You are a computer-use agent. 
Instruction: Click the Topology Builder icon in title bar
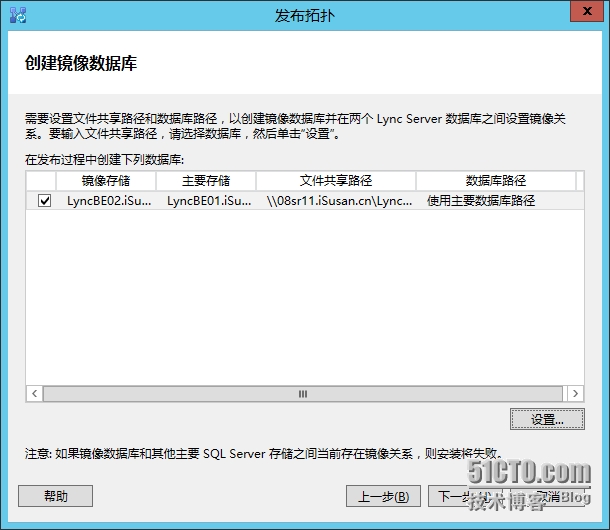point(18,15)
